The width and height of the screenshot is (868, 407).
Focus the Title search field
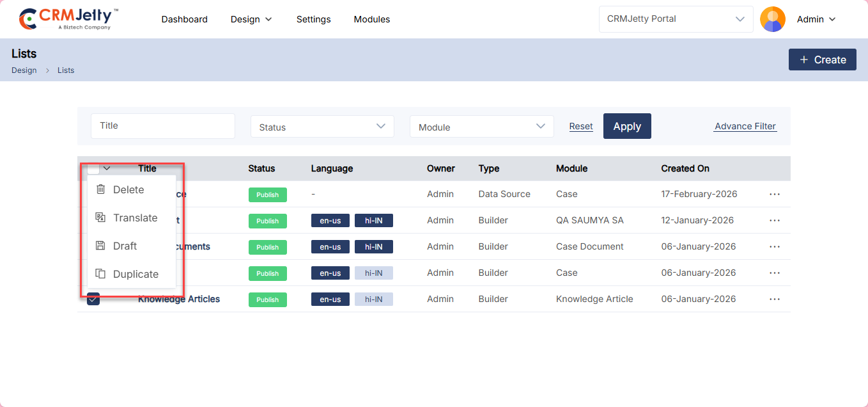click(163, 126)
